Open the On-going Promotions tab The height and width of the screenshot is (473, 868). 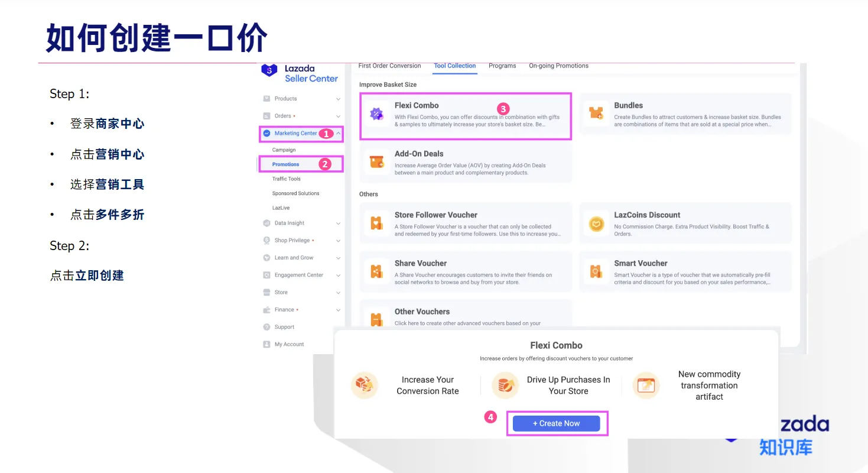[x=558, y=66]
